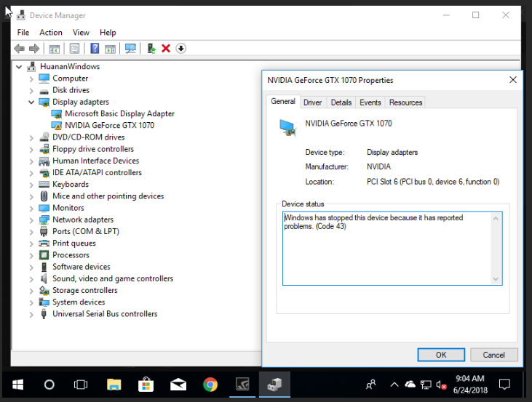Open the Help menu
Screen dimensions: 532x402
pyautogui.click(x=108, y=33)
